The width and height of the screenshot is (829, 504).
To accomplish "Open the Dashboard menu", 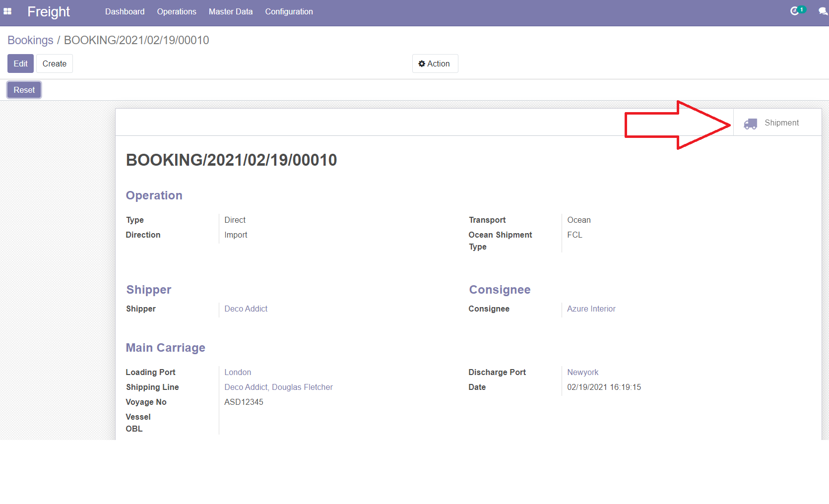I will pyautogui.click(x=125, y=11).
